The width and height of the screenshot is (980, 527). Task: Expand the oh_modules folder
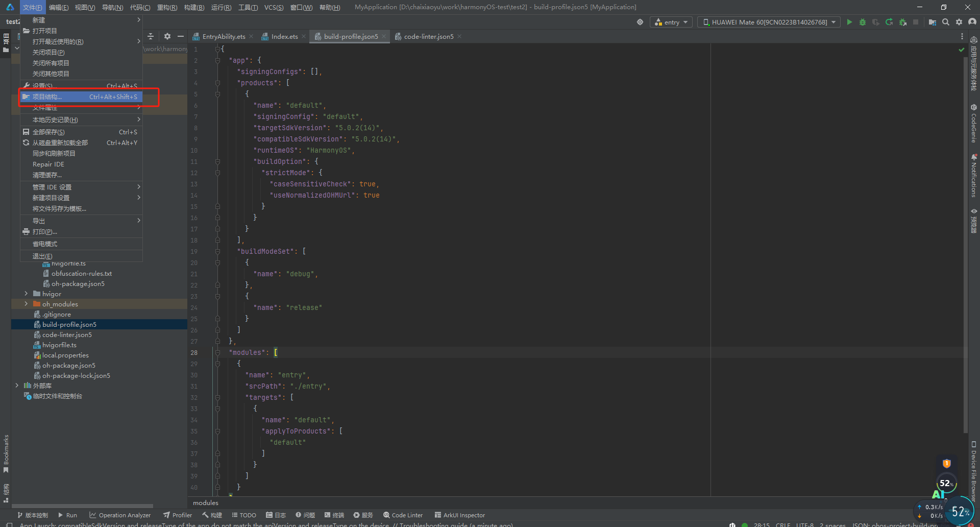coord(26,304)
